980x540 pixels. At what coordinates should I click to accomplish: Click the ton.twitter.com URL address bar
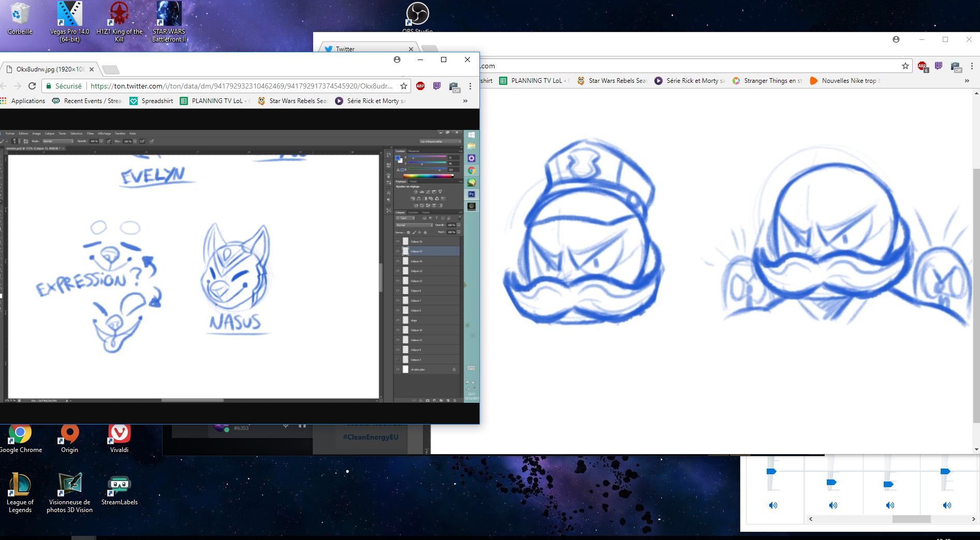241,86
